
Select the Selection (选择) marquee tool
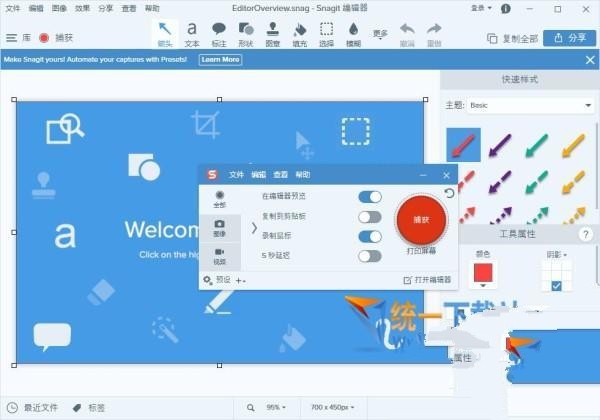click(326, 34)
